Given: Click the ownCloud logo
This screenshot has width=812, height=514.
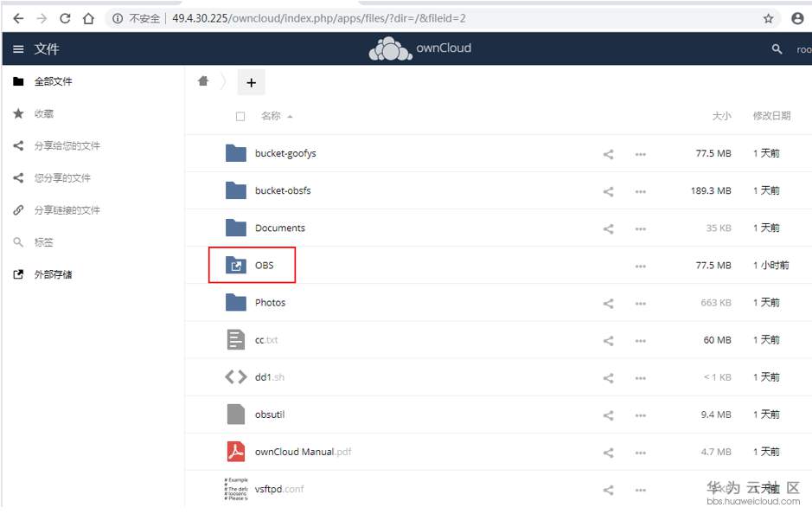Looking at the screenshot, I should [420, 48].
